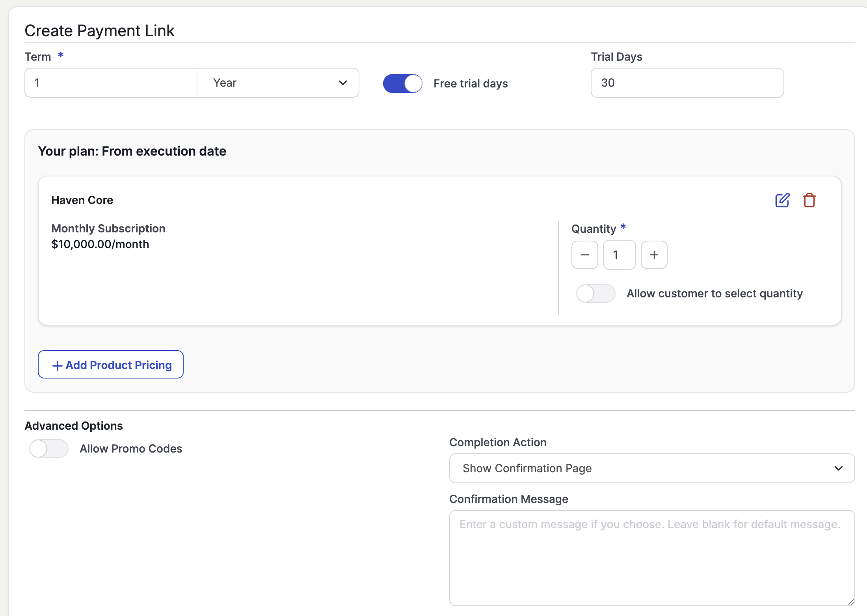Click the Term dropdown chevron arrow
Image resolution: width=867 pixels, height=616 pixels.
pos(342,83)
